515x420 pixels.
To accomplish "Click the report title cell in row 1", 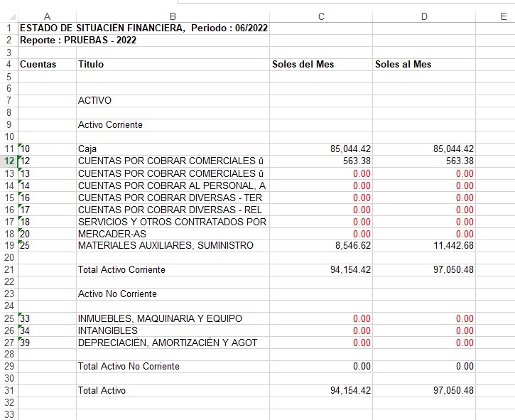I will 142,28.
